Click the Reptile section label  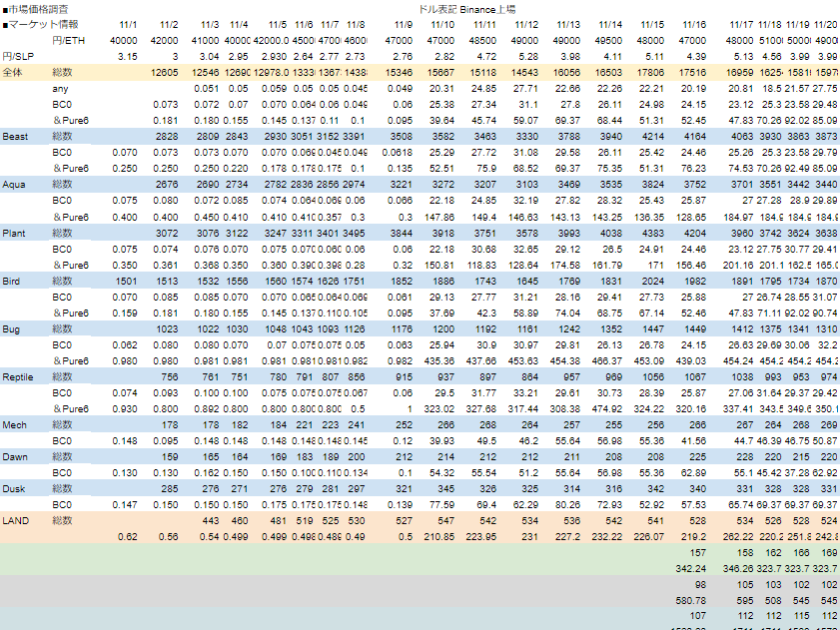(x=18, y=377)
